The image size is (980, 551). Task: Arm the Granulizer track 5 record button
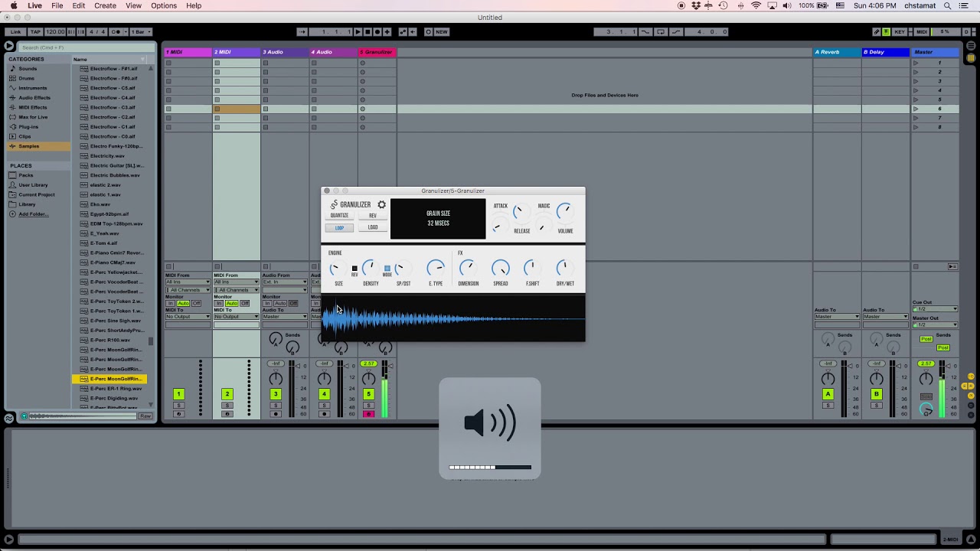368,414
